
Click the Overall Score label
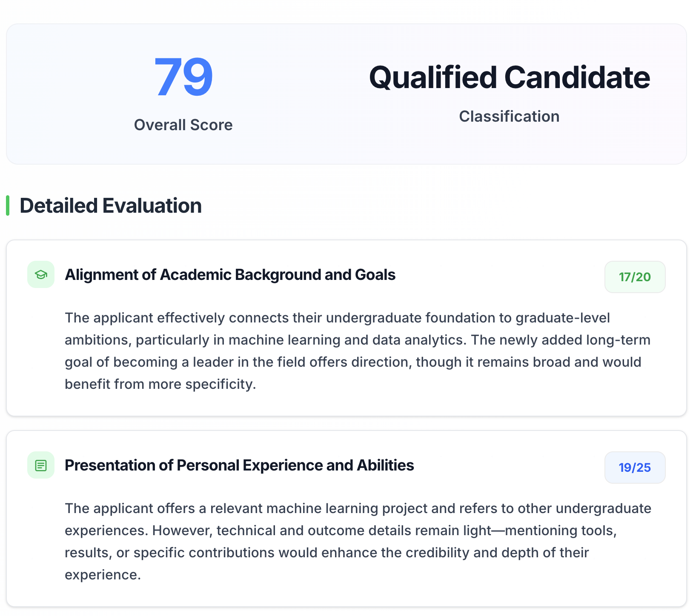[183, 125]
